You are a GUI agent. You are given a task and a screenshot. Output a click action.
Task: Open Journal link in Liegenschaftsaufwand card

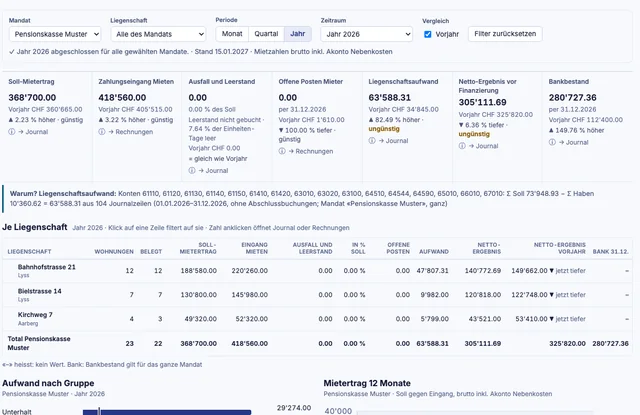(393, 141)
